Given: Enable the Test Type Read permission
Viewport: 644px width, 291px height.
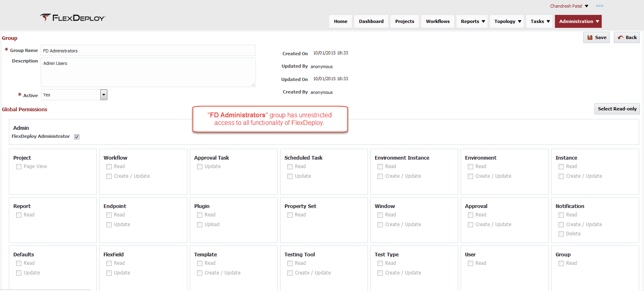Looking at the screenshot, I should (x=380, y=263).
